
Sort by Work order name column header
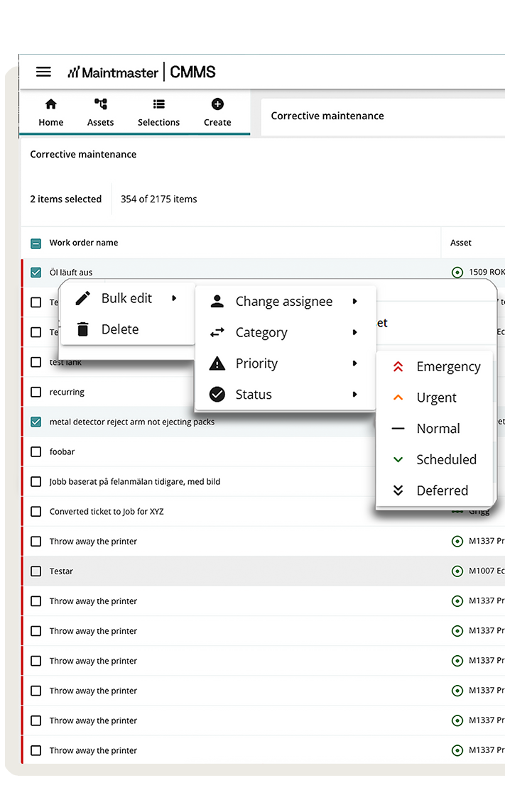tap(84, 243)
